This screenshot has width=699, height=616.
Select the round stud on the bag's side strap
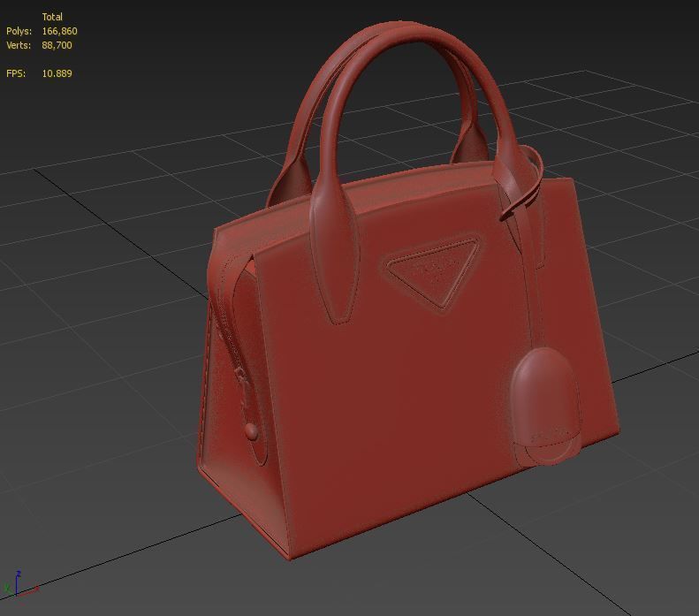252,431
